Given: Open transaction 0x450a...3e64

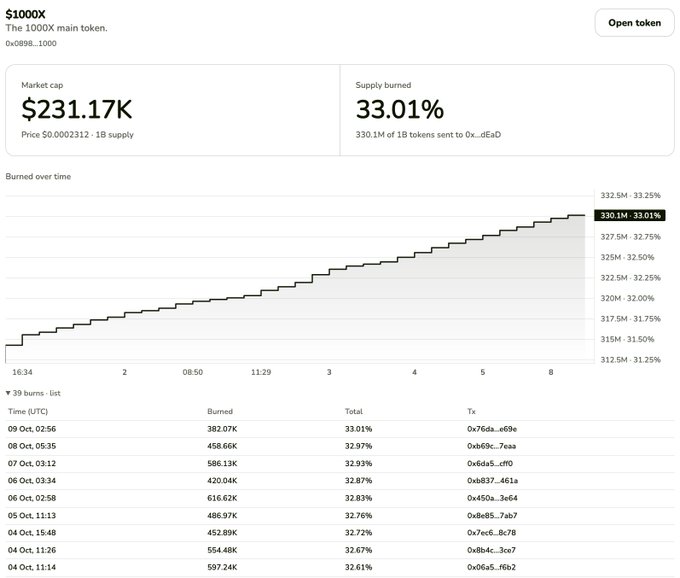Looking at the screenshot, I should 492,498.
